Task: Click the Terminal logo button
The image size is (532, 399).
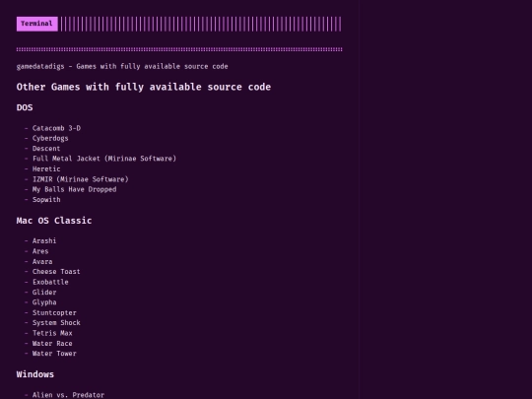Action: coord(37,24)
